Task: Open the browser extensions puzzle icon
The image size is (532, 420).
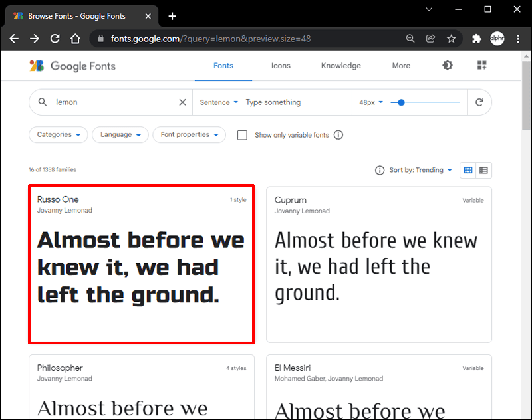Action: tap(476, 39)
